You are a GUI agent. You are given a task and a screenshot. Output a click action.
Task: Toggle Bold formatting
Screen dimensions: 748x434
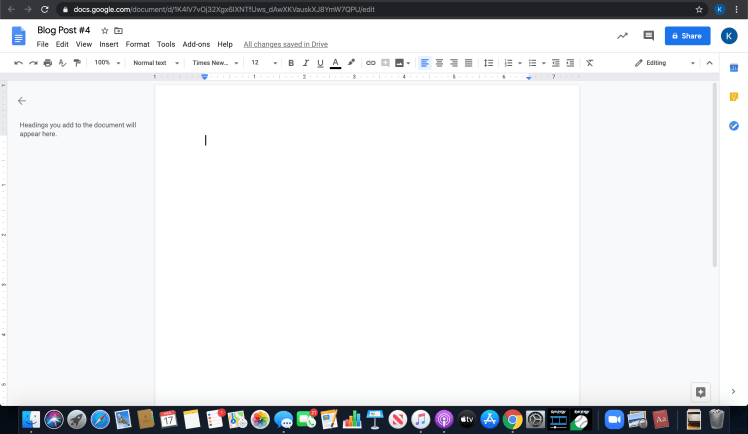pos(291,63)
